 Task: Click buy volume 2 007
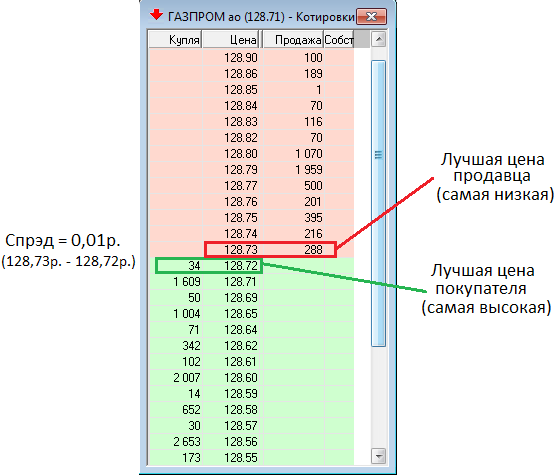176,378
